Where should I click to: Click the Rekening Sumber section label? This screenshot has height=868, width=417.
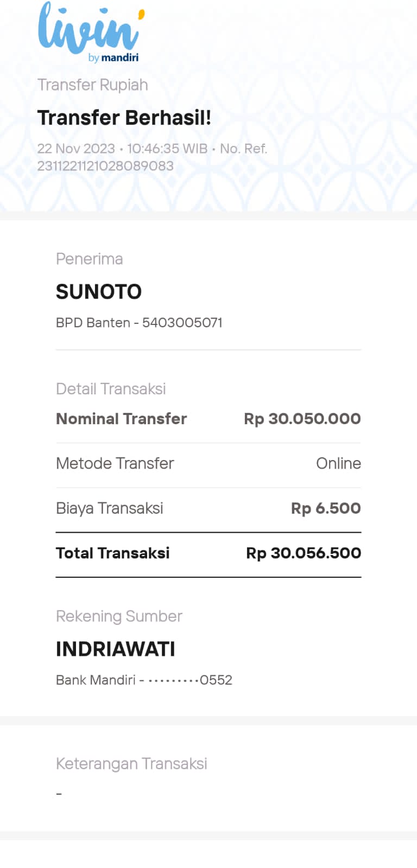119,616
